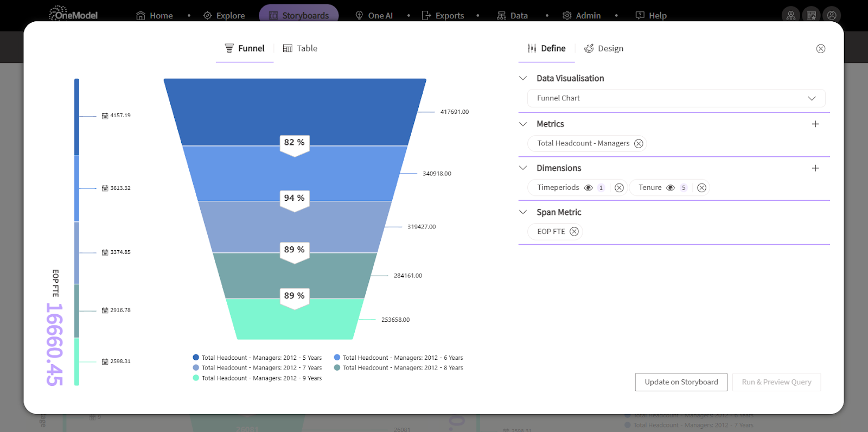The image size is (868, 432).
Task: Click Run & Preview Query button
Action: (776, 382)
